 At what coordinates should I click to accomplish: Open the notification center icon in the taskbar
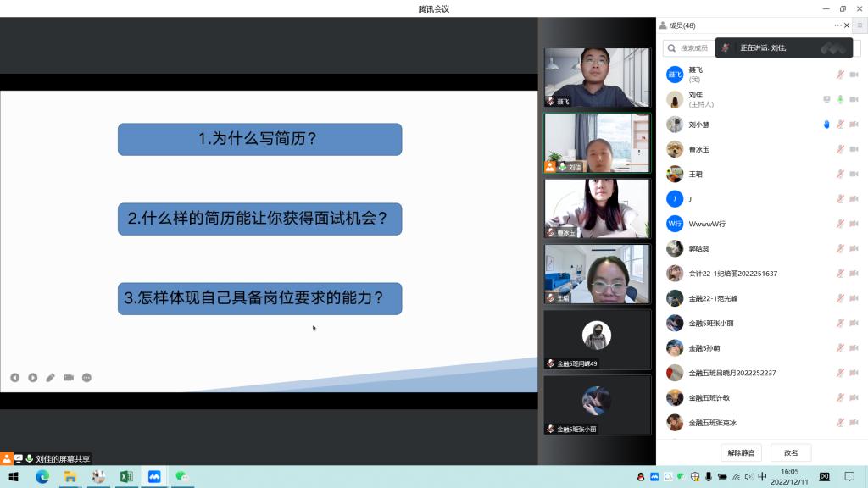[x=849, y=476]
